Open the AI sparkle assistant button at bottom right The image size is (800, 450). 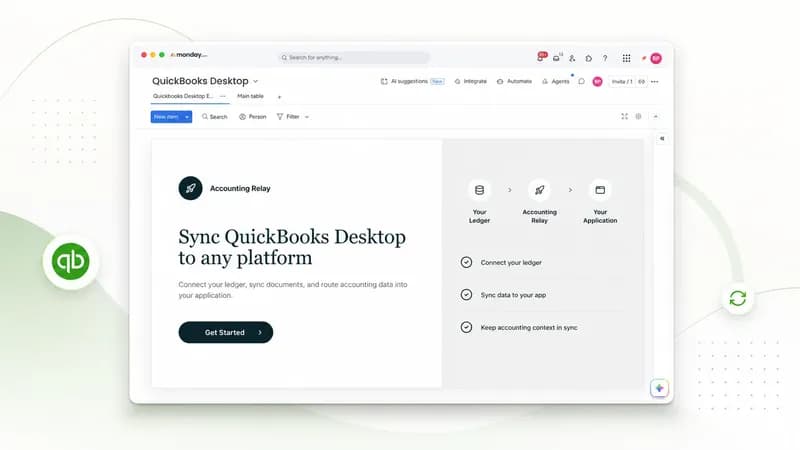pos(659,388)
